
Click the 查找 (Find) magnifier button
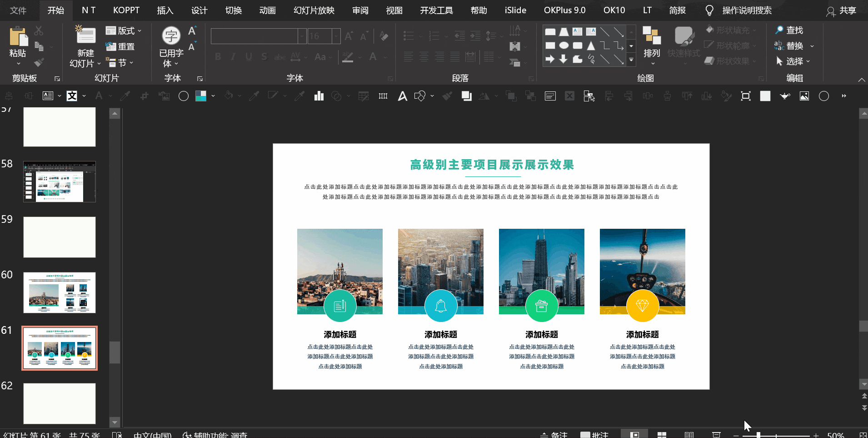pos(789,30)
